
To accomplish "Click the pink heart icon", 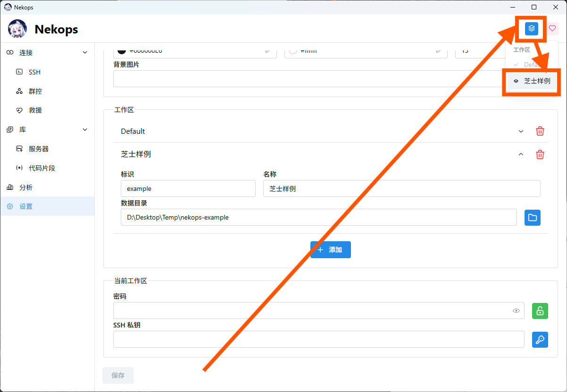I will click(x=552, y=29).
